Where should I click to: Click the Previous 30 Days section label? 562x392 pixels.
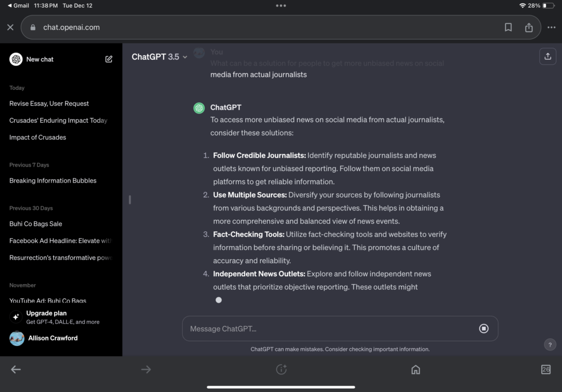point(31,208)
